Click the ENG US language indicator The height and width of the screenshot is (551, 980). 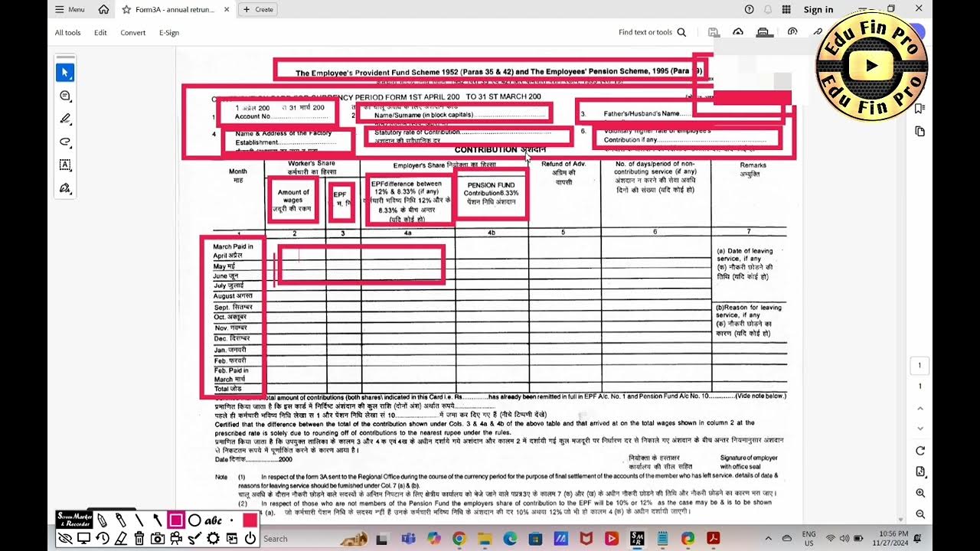click(x=808, y=538)
